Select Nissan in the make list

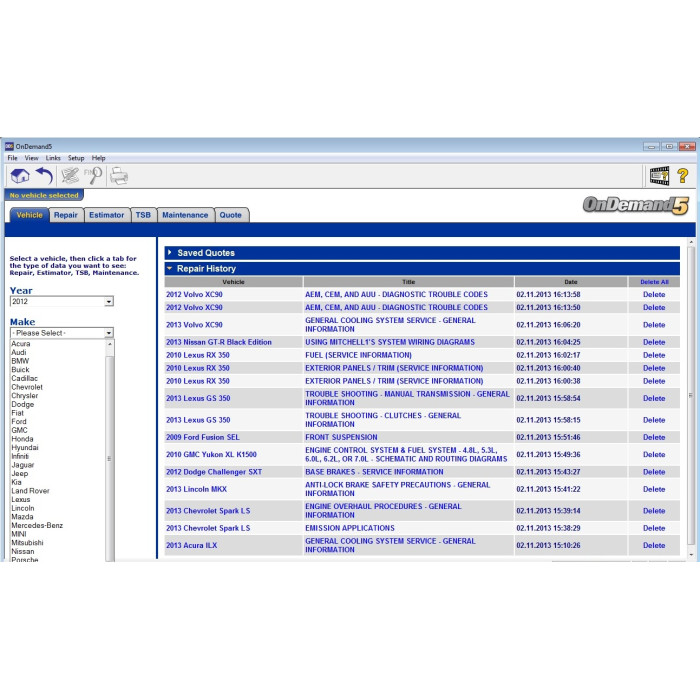pos(22,551)
